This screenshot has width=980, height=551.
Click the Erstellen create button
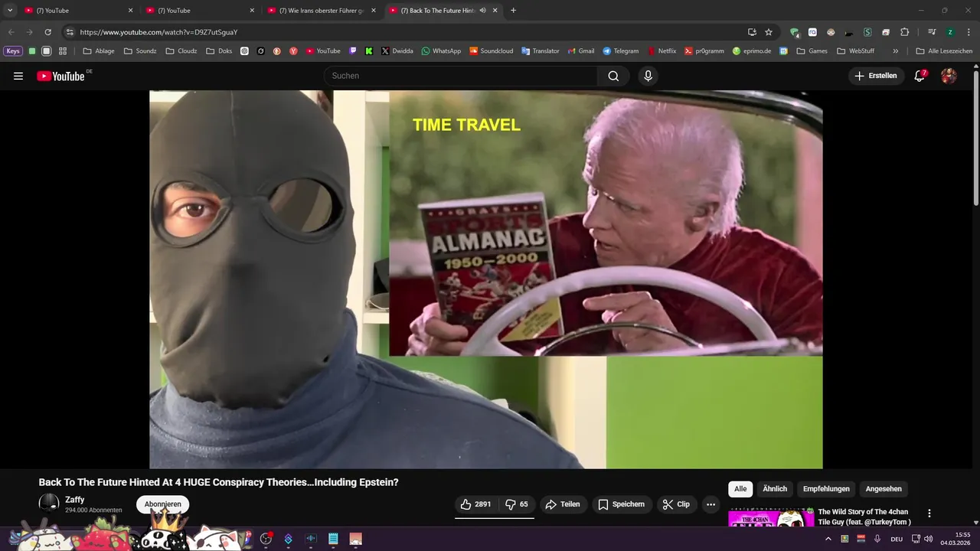tap(876, 76)
